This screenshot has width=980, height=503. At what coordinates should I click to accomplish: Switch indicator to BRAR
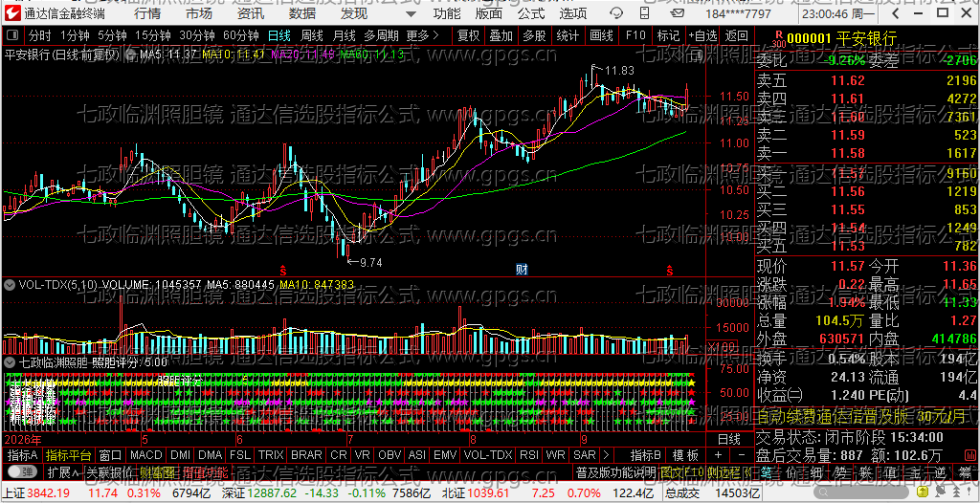307,455
